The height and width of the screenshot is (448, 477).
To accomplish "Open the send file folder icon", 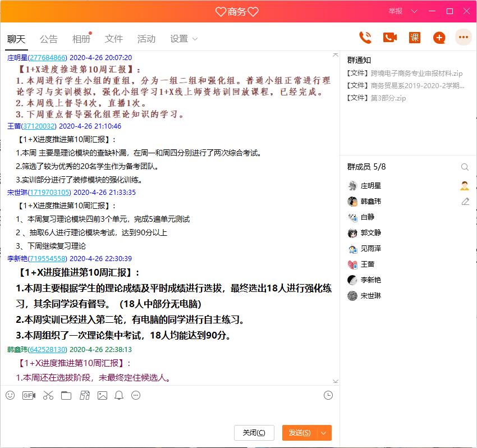I will (66, 395).
